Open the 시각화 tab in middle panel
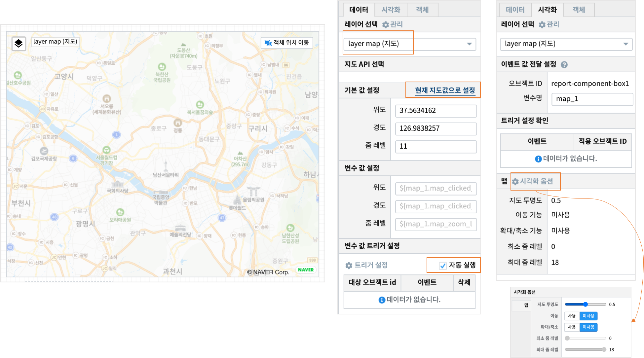The width and height of the screenshot is (644, 358). 391,10
